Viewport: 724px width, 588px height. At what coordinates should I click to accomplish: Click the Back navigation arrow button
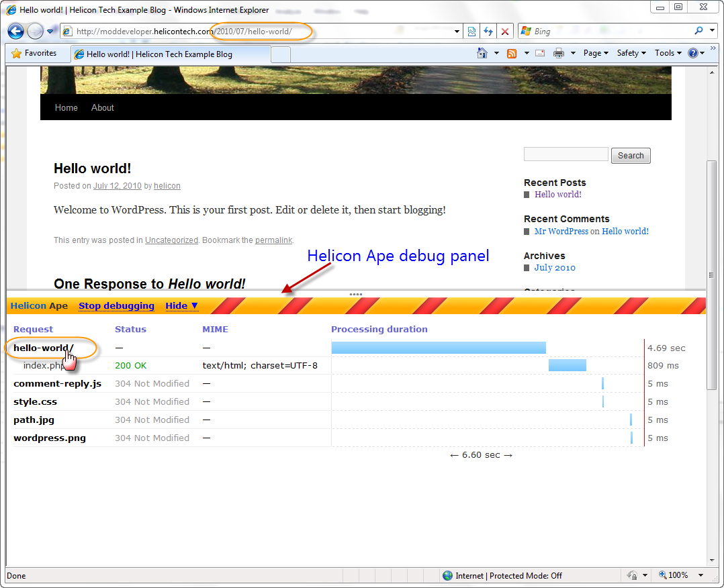coord(16,31)
